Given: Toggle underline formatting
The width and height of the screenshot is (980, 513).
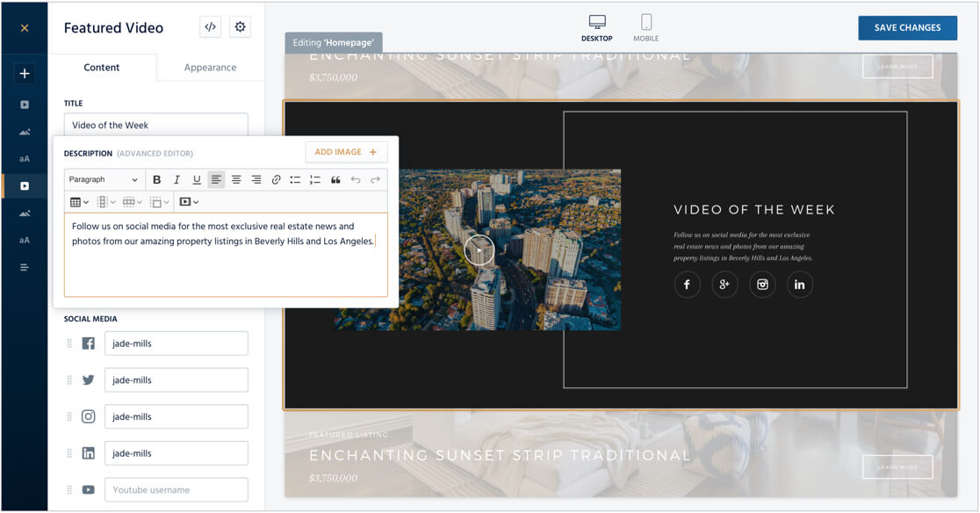Looking at the screenshot, I should tap(197, 180).
